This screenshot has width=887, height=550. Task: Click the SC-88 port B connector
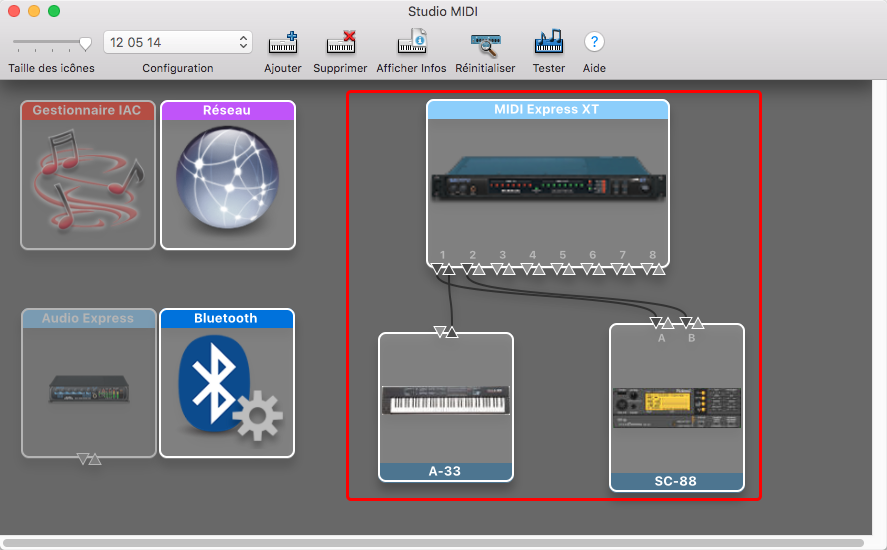tap(692, 323)
